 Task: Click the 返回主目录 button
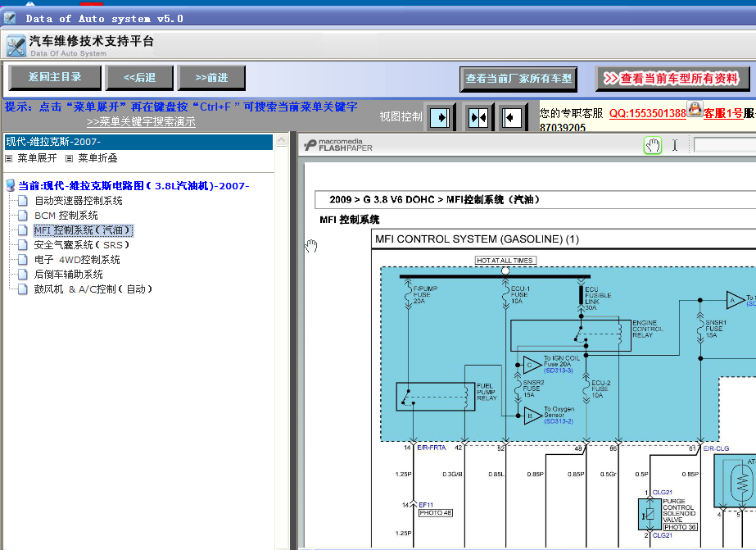(x=55, y=77)
